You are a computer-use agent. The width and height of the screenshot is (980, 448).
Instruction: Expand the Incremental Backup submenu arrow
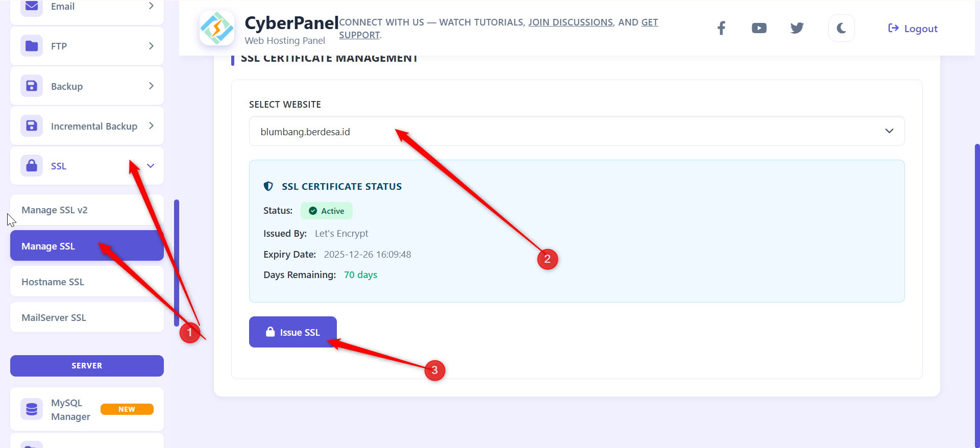(151, 126)
